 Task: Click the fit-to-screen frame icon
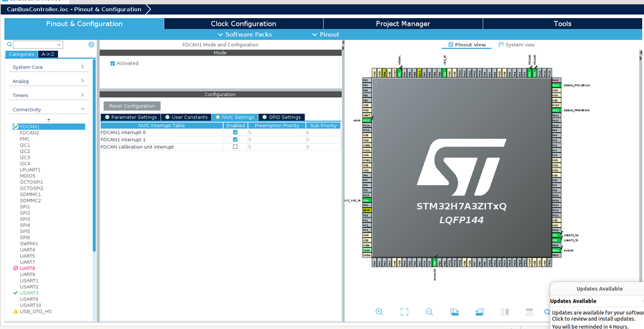(404, 312)
